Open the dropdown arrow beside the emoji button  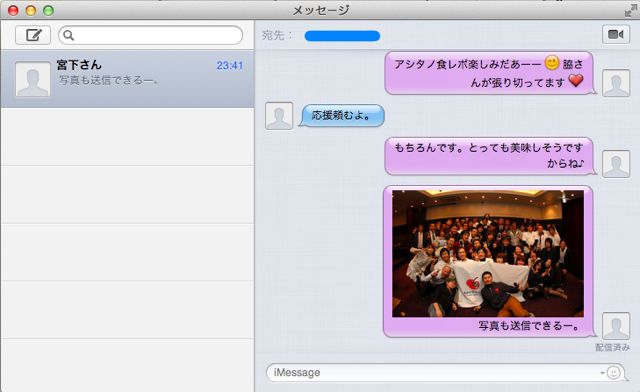pyautogui.click(x=602, y=372)
